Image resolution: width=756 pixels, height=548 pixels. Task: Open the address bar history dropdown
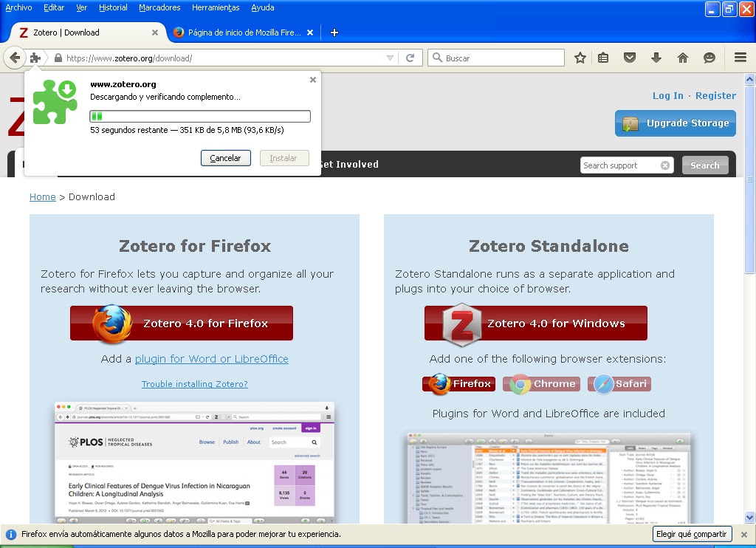(x=390, y=57)
